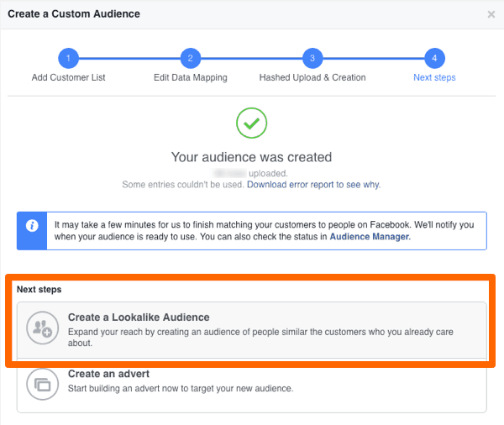The width and height of the screenshot is (504, 425).
Task: Click the progress line between steps 2 and 3
Action: pyautogui.click(x=251, y=58)
